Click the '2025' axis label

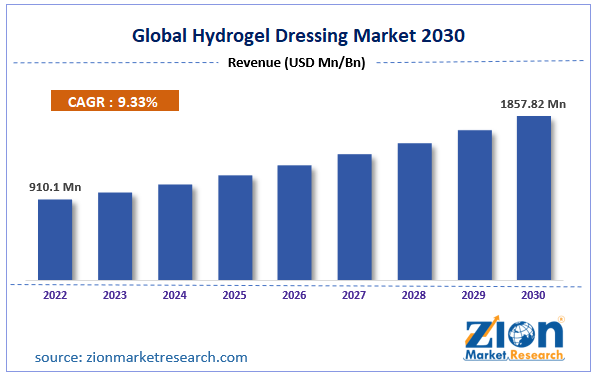point(234,295)
